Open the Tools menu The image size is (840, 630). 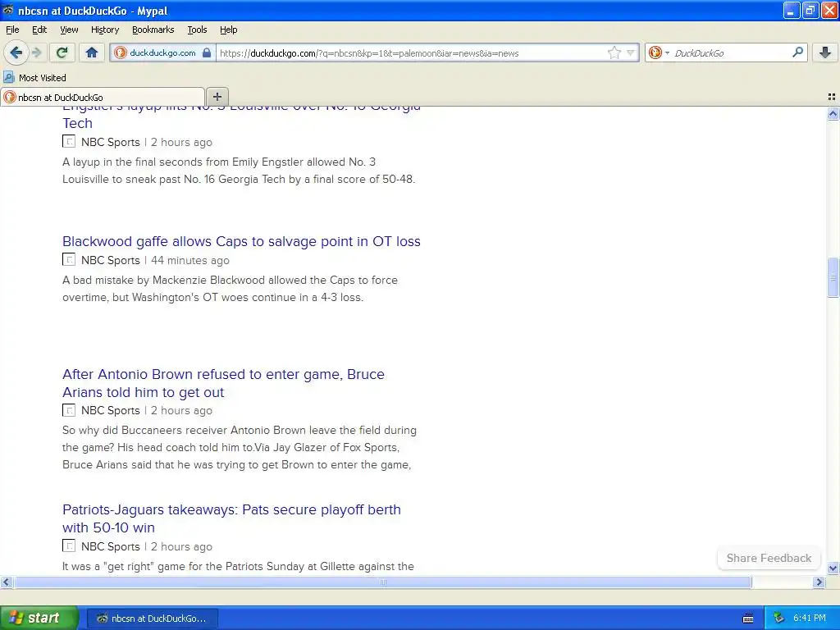(x=197, y=30)
